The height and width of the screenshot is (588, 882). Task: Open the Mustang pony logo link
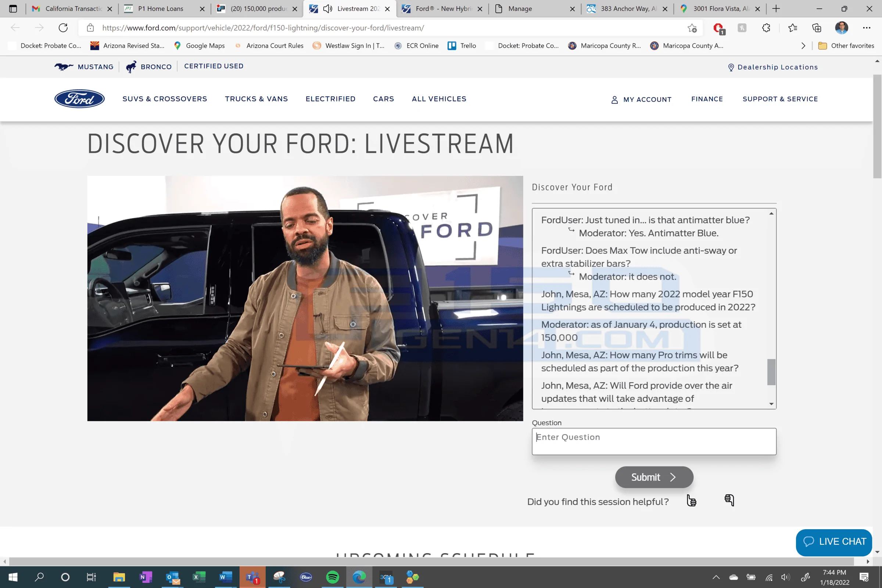(x=63, y=67)
